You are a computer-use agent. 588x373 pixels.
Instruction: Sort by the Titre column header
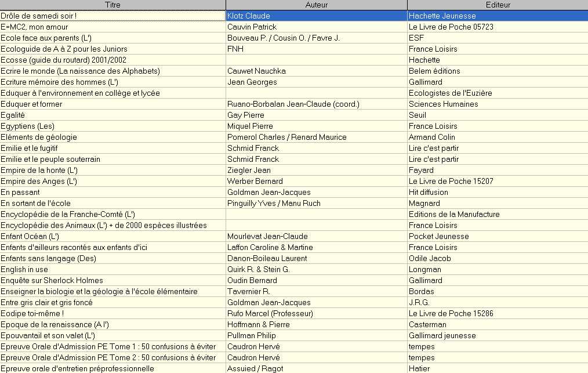point(112,5)
